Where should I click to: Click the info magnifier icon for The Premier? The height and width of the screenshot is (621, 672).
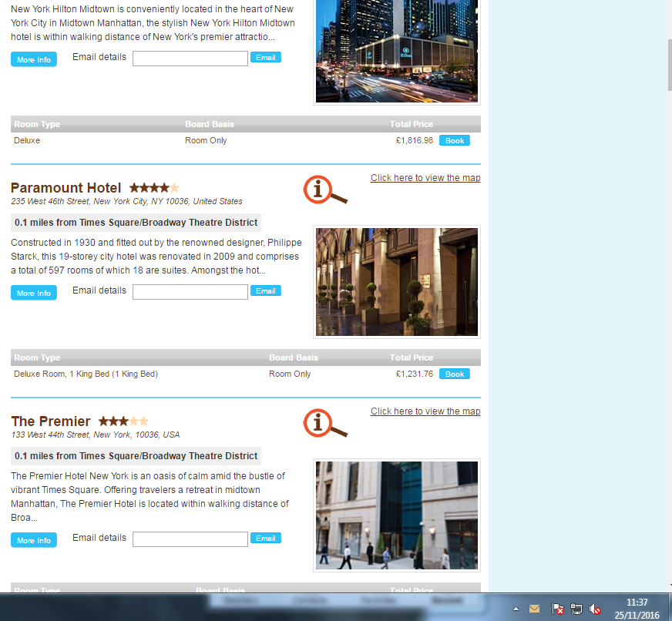(x=325, y=424)
